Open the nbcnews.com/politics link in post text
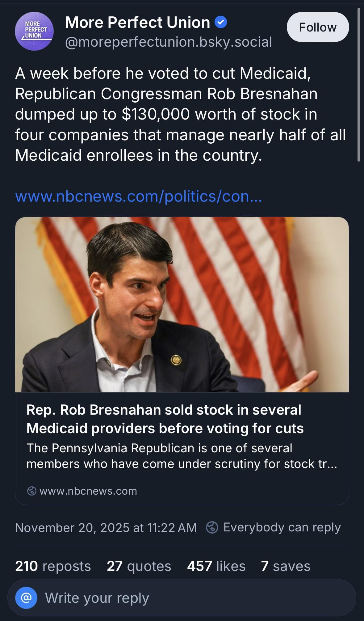364x621 pixels. click(x=138, y=196)
